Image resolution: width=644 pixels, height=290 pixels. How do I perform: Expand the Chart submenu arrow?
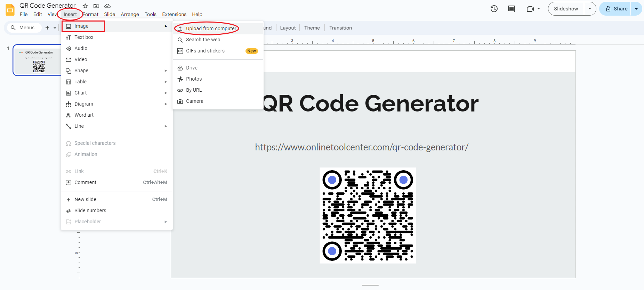click(x=166, y=93)
